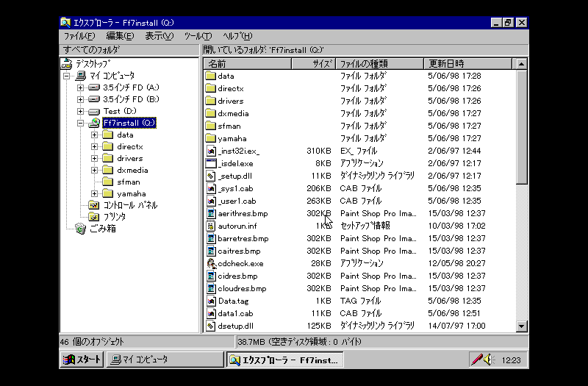This screenshot has width=588, height=386.
Task: Click the _setup.dll file icon
Action: 211,176
